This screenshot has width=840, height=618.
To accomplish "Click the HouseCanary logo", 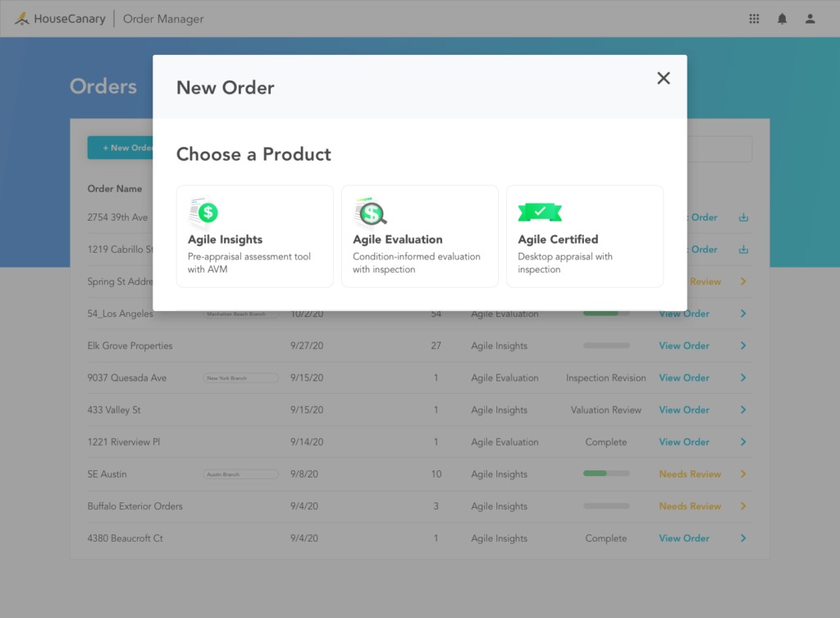I will pyautogui.click(x=61, y=19).
